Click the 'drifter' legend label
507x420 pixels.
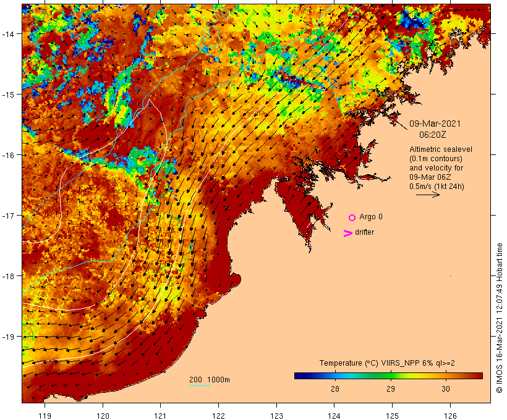click(364, 232)
